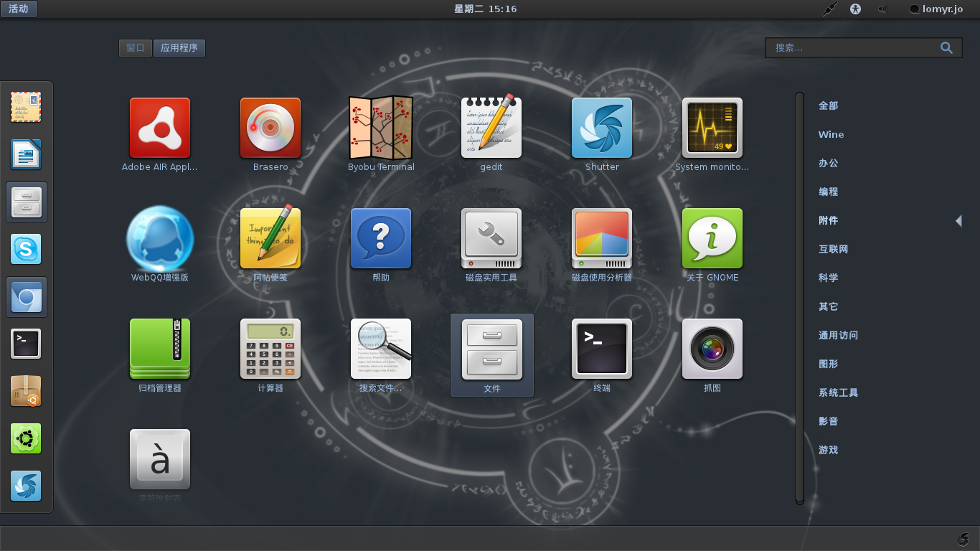
Task: Click the 活动 activities button
Action: point(19,9)
